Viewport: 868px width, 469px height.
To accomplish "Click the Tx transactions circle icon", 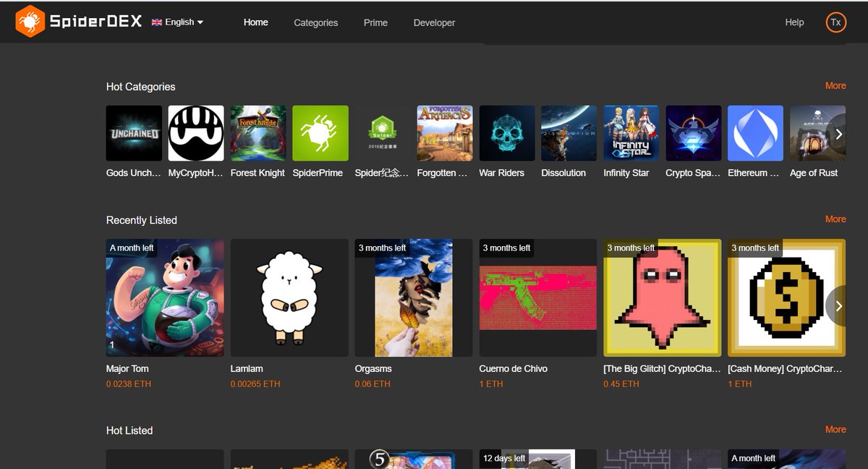I will [x=835, y=22].
